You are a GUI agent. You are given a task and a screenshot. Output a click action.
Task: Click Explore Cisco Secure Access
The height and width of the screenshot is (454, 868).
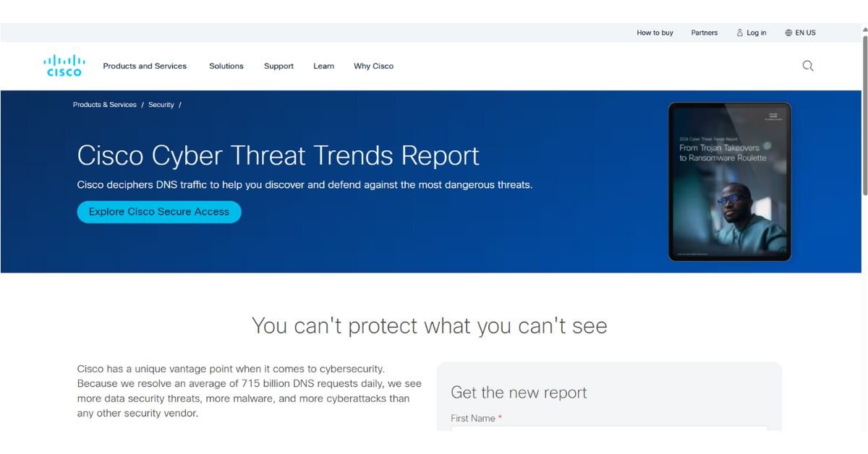[158, 211]
